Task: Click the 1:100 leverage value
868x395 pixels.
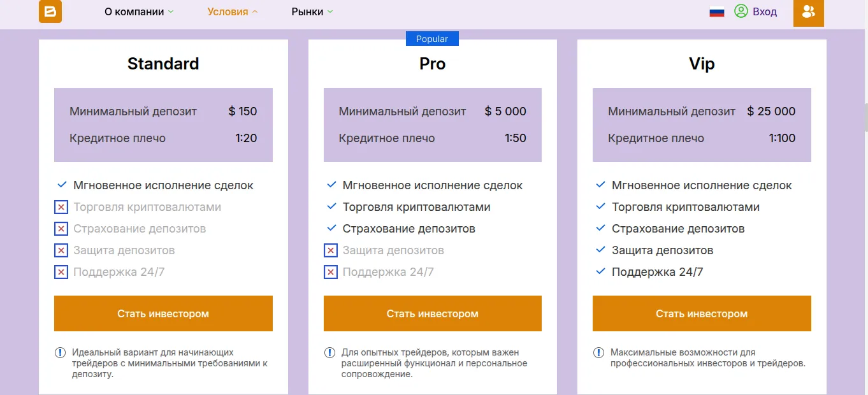Action: 783,138
